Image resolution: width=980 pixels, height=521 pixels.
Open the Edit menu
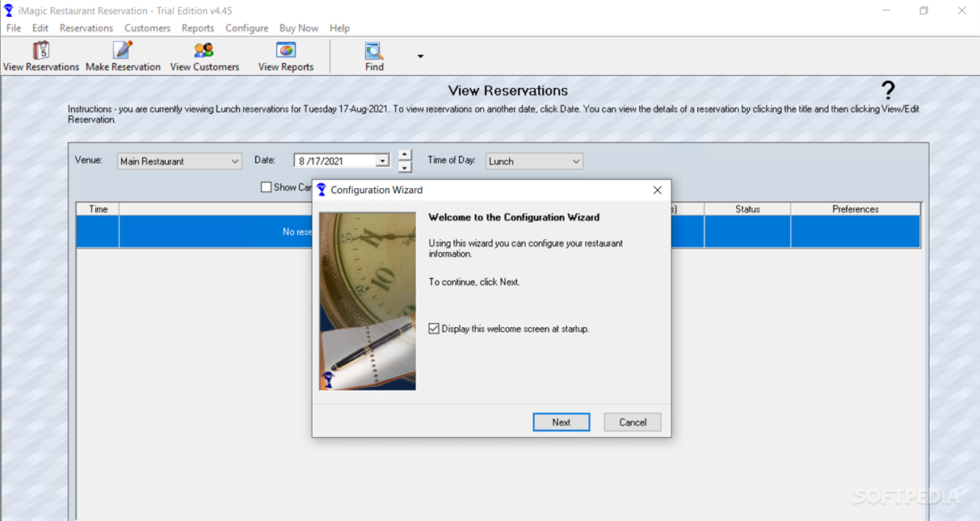click(40, 28)
